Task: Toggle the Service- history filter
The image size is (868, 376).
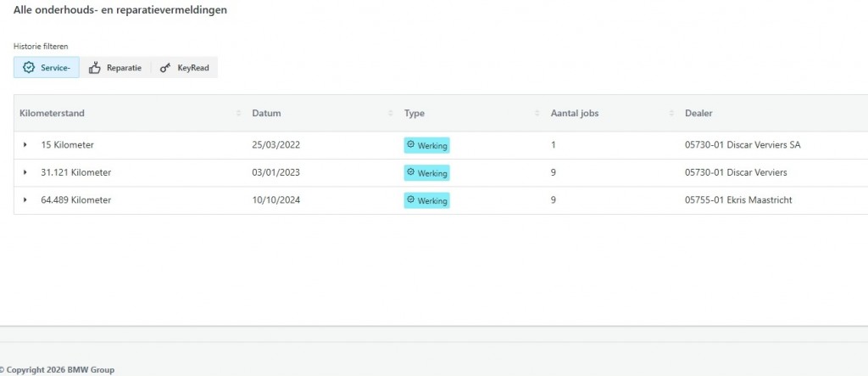Action: [47, 68]
